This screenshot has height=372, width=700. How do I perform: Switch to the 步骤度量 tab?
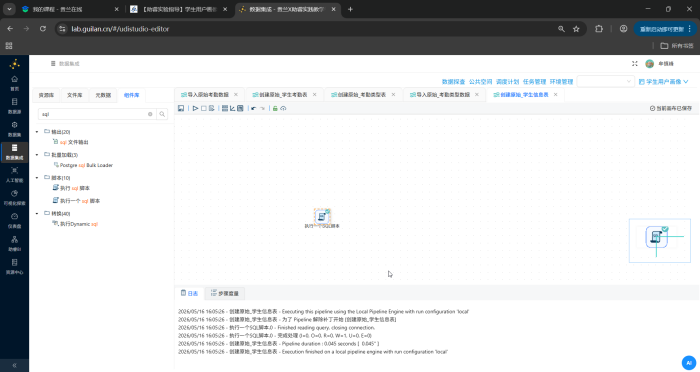[225, 293]
